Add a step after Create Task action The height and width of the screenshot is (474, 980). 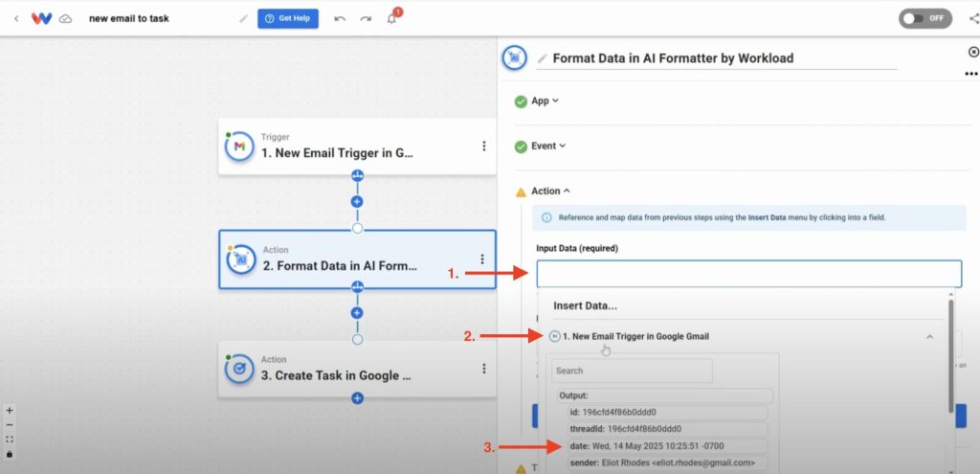click(x=357, y=397)
